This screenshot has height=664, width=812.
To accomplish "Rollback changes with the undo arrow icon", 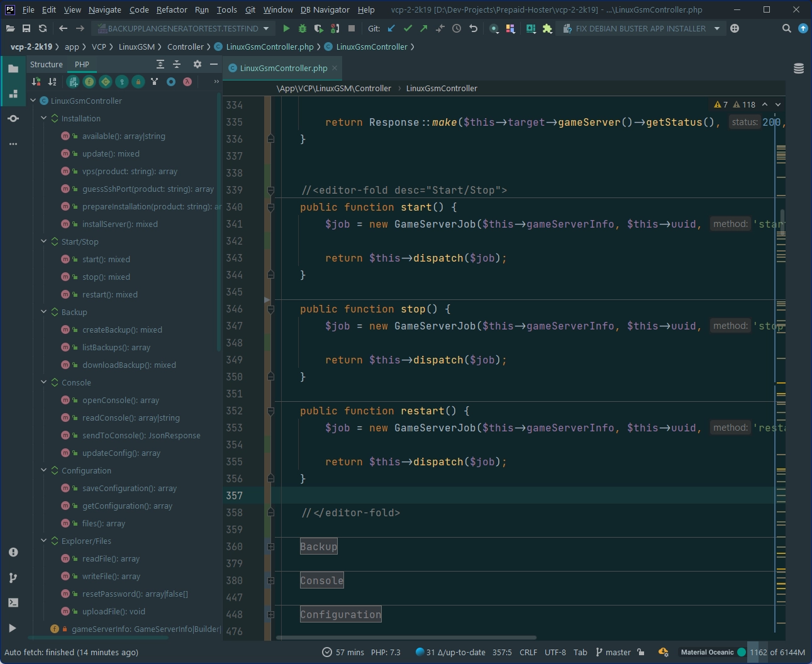I will (473, 28).
